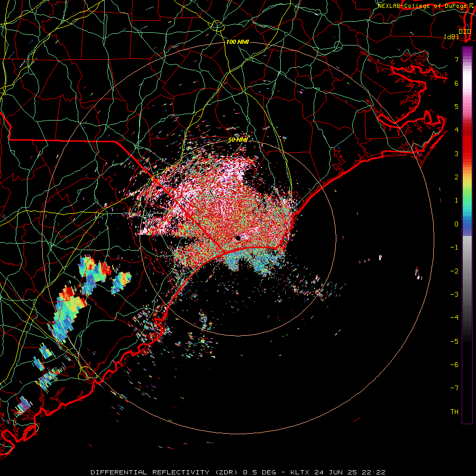Click the 100 NMI range ring label
476x476 pixels.
pos(237,42)
